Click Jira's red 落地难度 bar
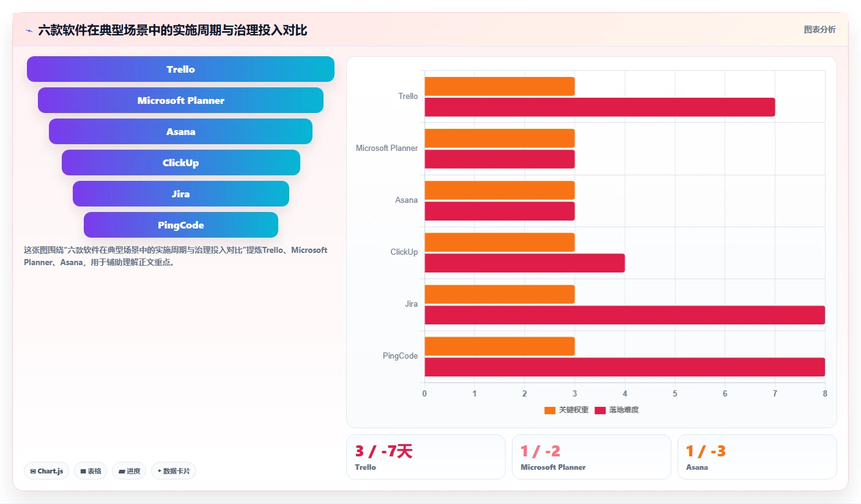 coord(625,315)
